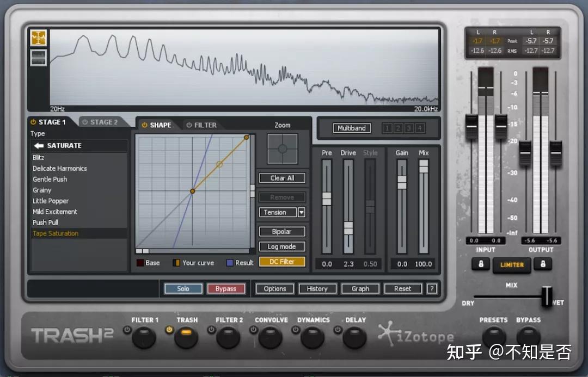Toggle Stage 2 power icon
This screenshot has width=588, height=377.
pyautogui.click(x=85, y=122)
